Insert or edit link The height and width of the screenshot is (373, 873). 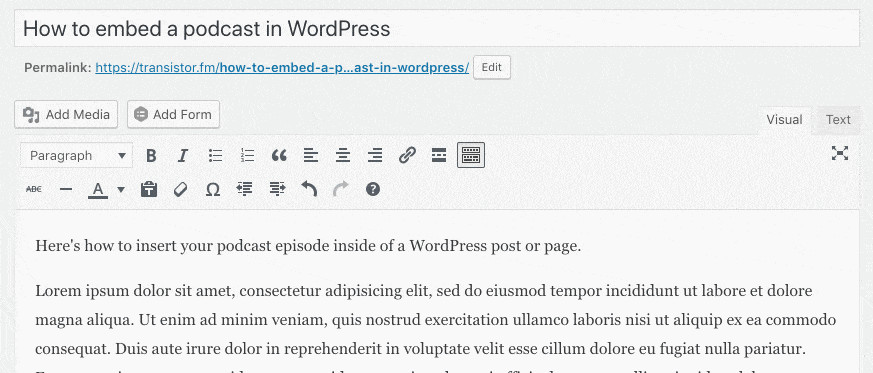(407, 155)
